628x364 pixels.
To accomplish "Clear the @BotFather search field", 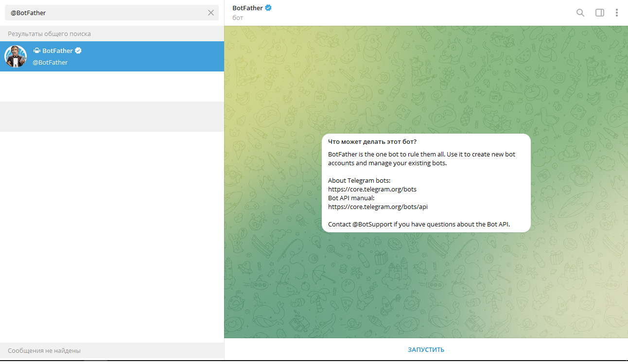I will 211,13.
